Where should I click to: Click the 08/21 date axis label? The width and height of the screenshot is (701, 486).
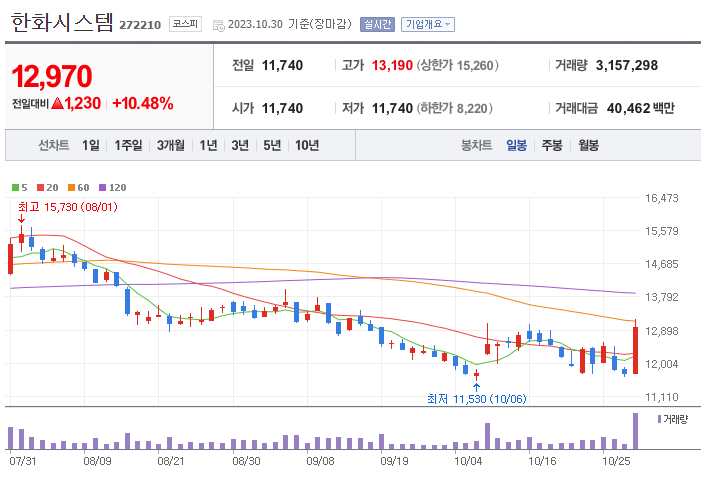(171, 461)
